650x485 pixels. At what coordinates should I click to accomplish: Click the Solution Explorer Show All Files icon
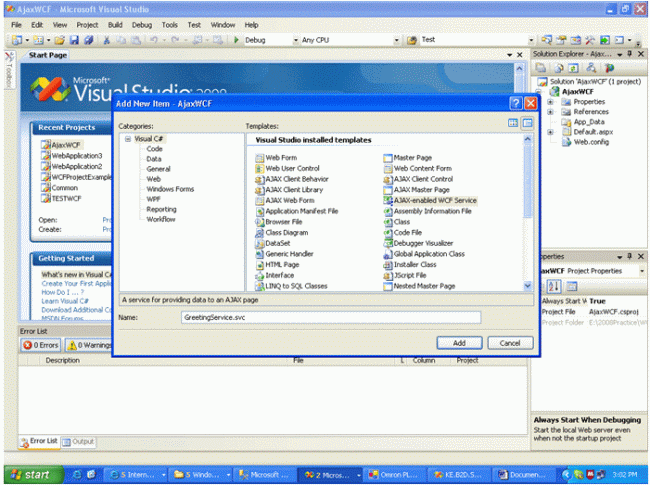coord(558,68)
